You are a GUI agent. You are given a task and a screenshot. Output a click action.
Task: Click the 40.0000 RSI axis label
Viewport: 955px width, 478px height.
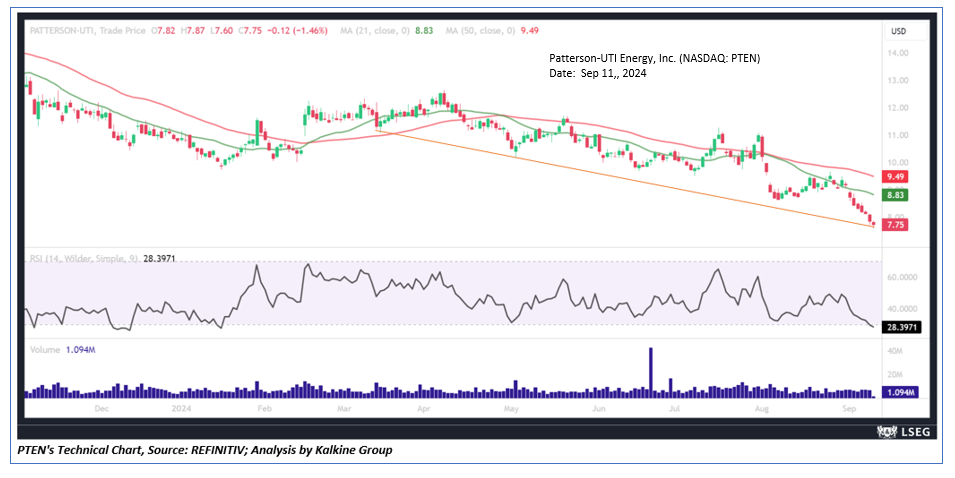click(903, 309)
